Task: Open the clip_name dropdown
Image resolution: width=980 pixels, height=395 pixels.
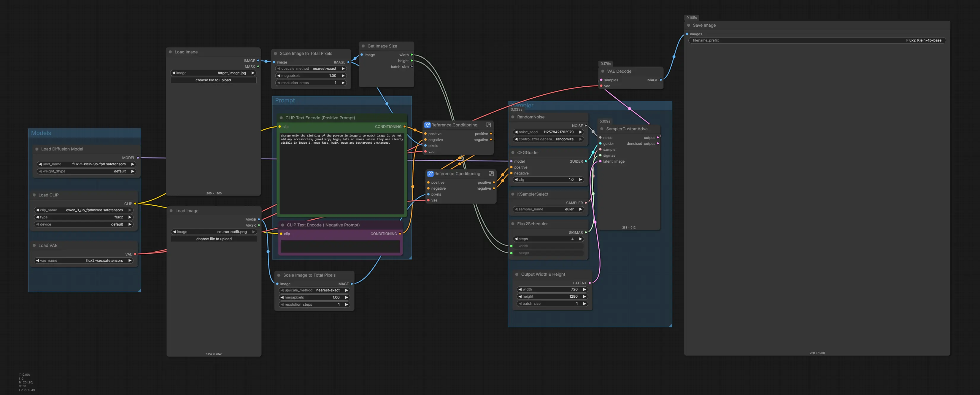Action: 84,210
